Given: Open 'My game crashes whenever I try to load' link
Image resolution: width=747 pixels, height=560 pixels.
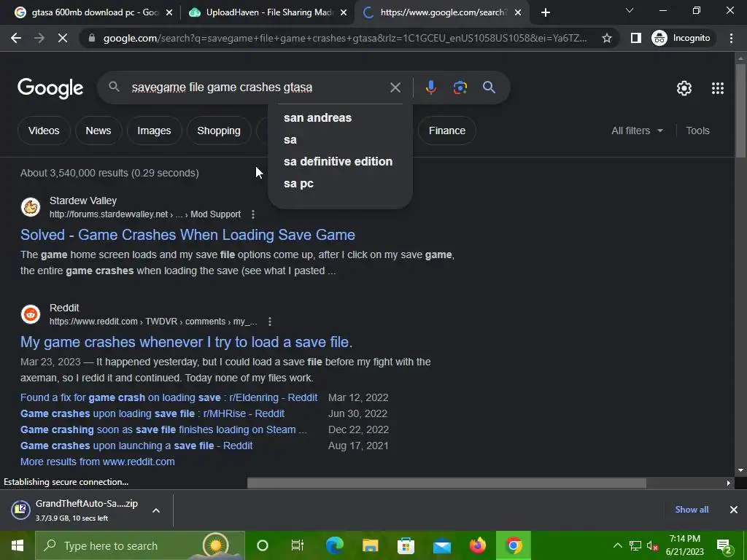Looking at the screenshot, I should pos(186,342).
